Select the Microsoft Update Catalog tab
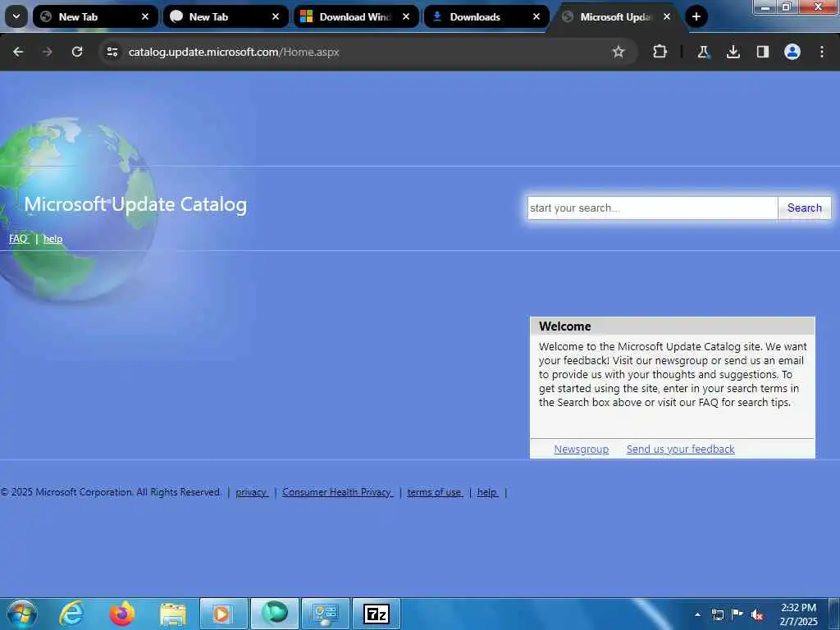This screenshot has height=630, width=840. [616, 16]
